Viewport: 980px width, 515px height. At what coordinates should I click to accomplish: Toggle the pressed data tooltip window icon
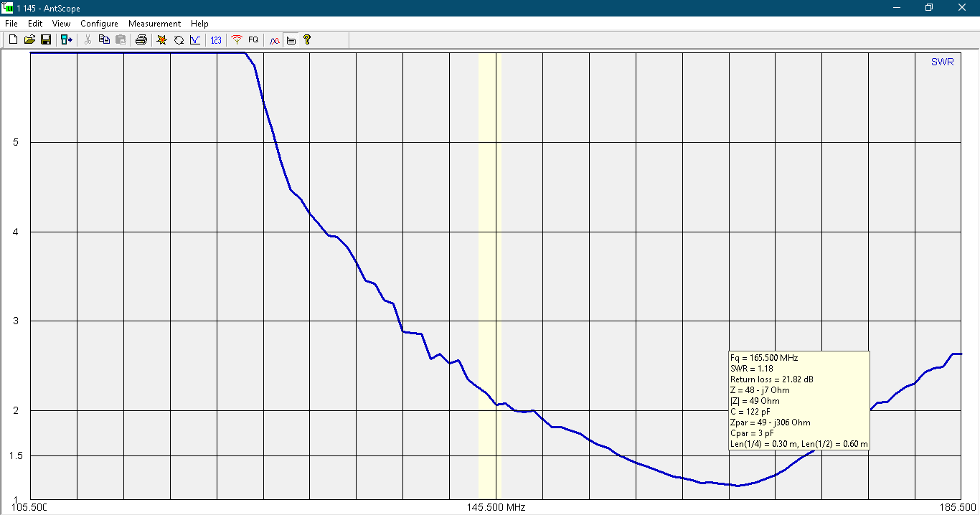pyautogui.click(x=291, y=40)
